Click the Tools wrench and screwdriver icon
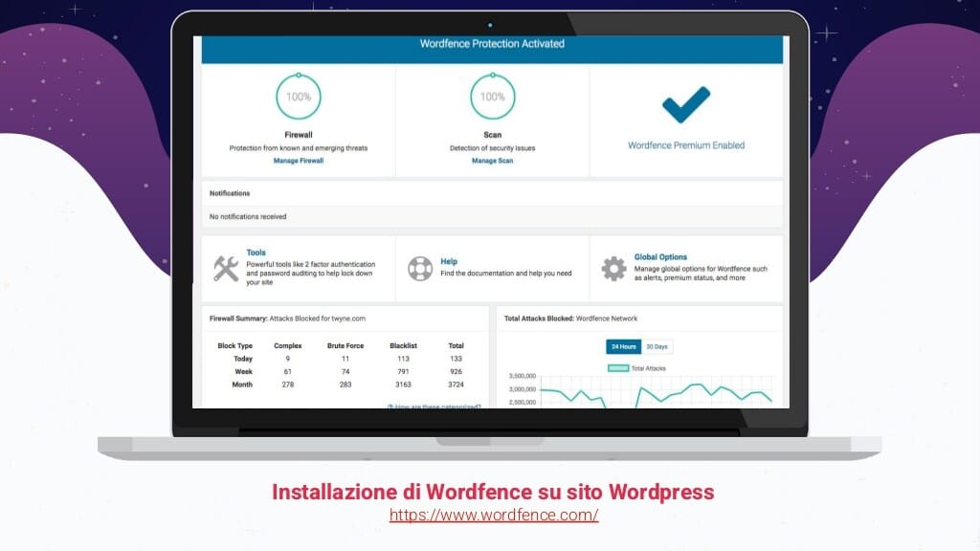Viewport: 980px width, 551px height. coord(226,269)
